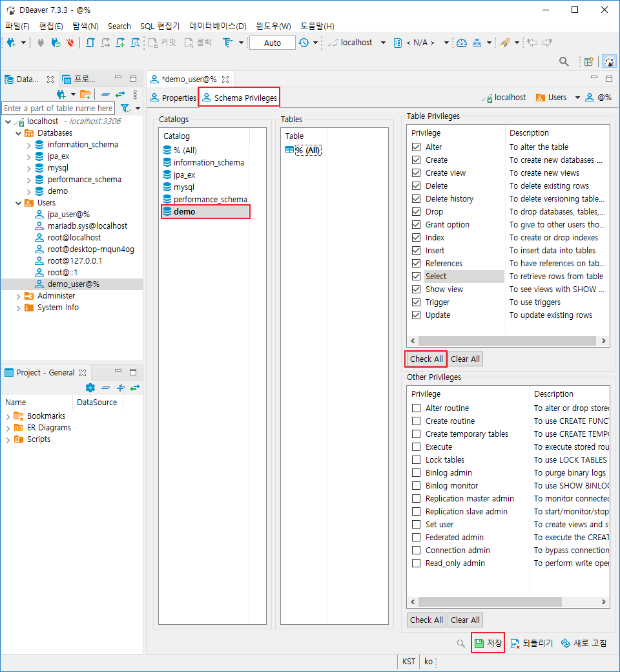Select the demo catalog in Catalogs list
Screen dimensions: 620x672
[x=205, y=212]
